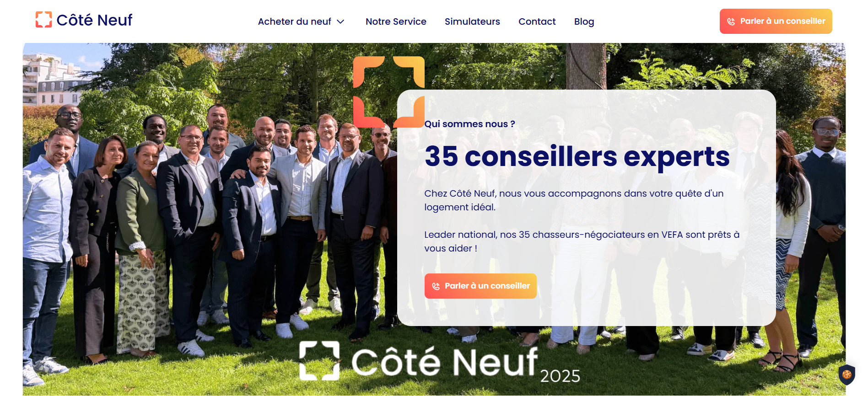Expand the Acheter du neuf chevron
This screenshot has height=396, width=868.
pyautogui.click(x=340, y=21)
